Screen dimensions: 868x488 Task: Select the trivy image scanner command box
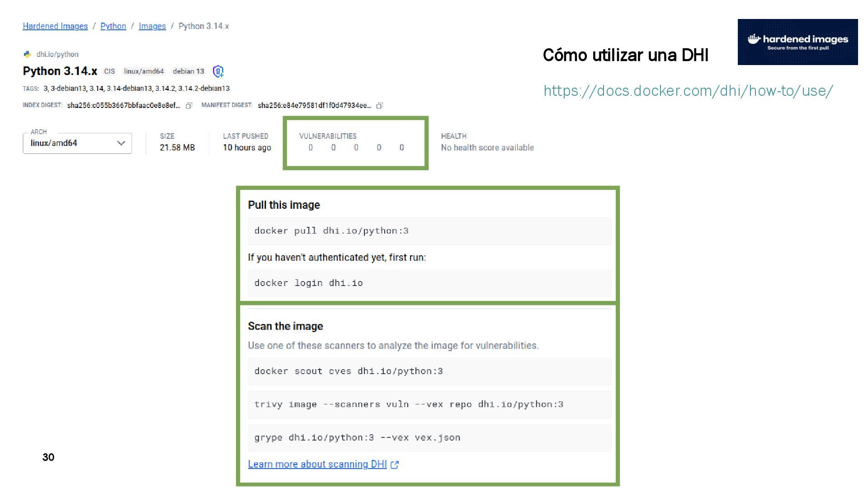click(429, 404)
